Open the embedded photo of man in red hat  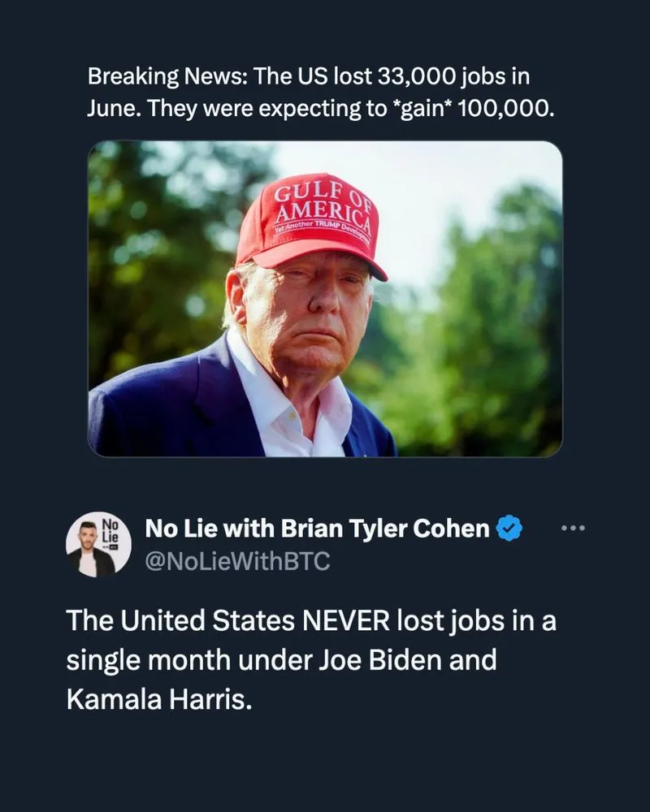(x=325, y=298)
